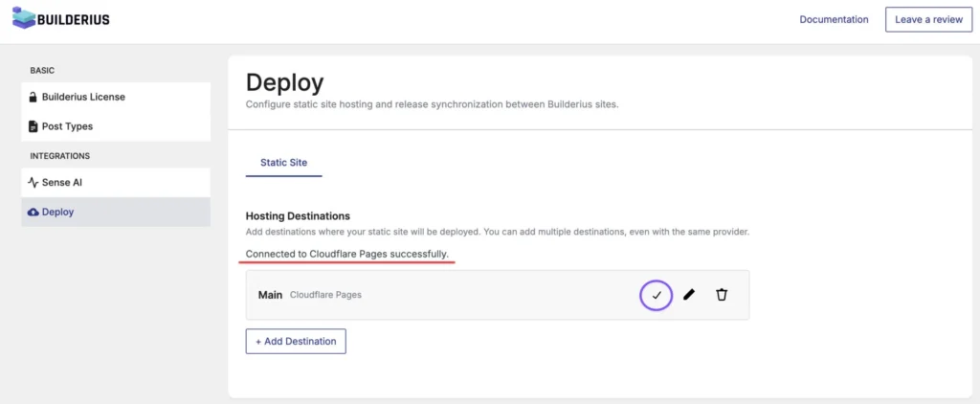This screenshot has width=980, height=404.
Task: Open the Sense AI integration
Action: (116, 183)
